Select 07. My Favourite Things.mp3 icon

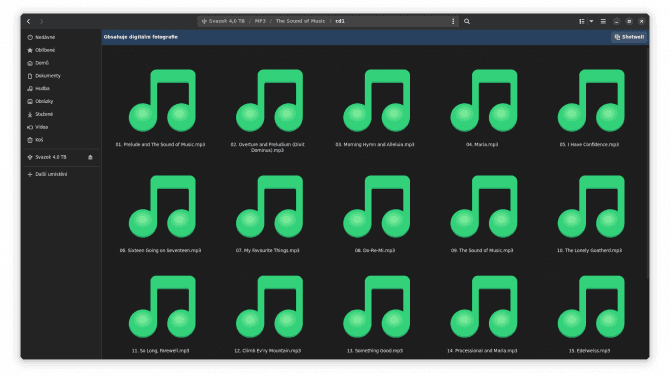(269, 207)
